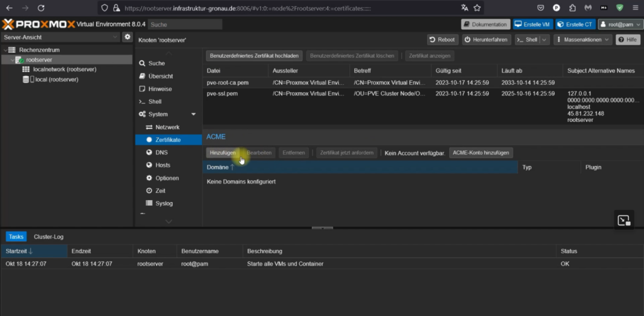Open the Syslog view

tap(164, 203)
